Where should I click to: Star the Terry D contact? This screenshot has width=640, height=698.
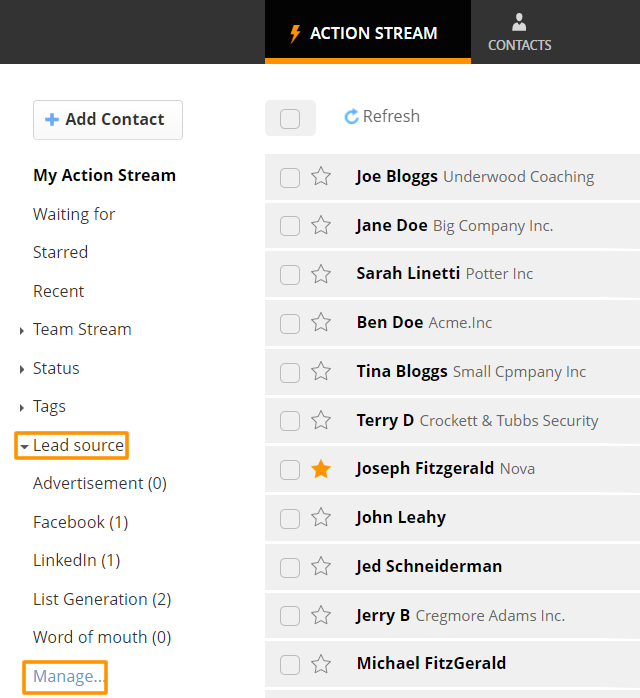[321, 420]
